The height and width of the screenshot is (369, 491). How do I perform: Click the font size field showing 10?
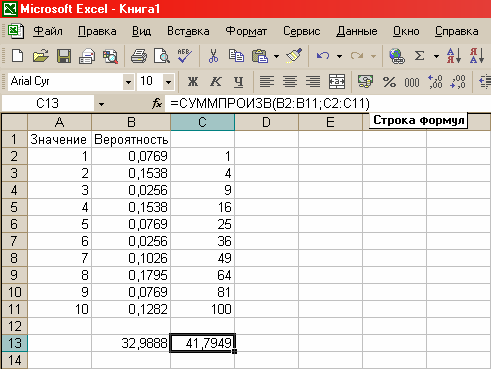coord(150,82)
